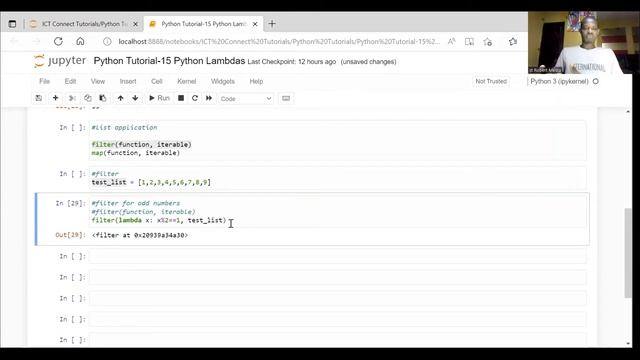Image resolution: width=640 pixels, height=360 pixels.
Task: Click the presenter webcam thumbnail
Action: coord(584,42)
